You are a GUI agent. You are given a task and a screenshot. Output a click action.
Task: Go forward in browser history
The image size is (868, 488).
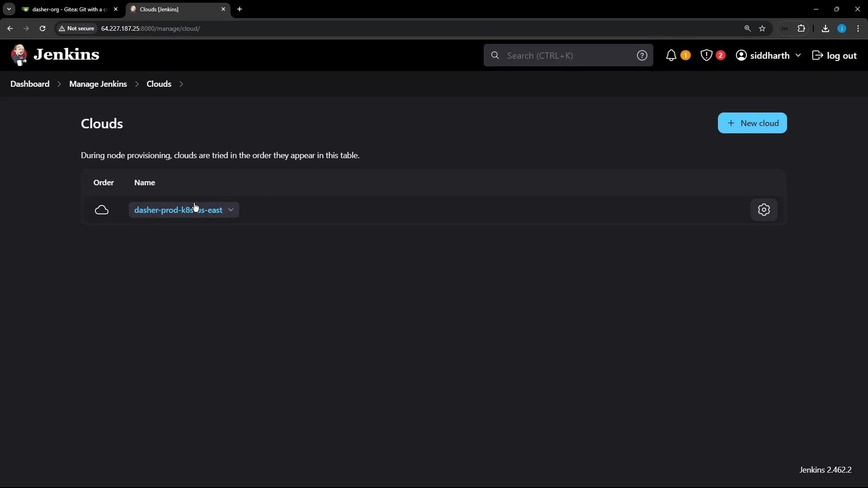pos(26,28)
